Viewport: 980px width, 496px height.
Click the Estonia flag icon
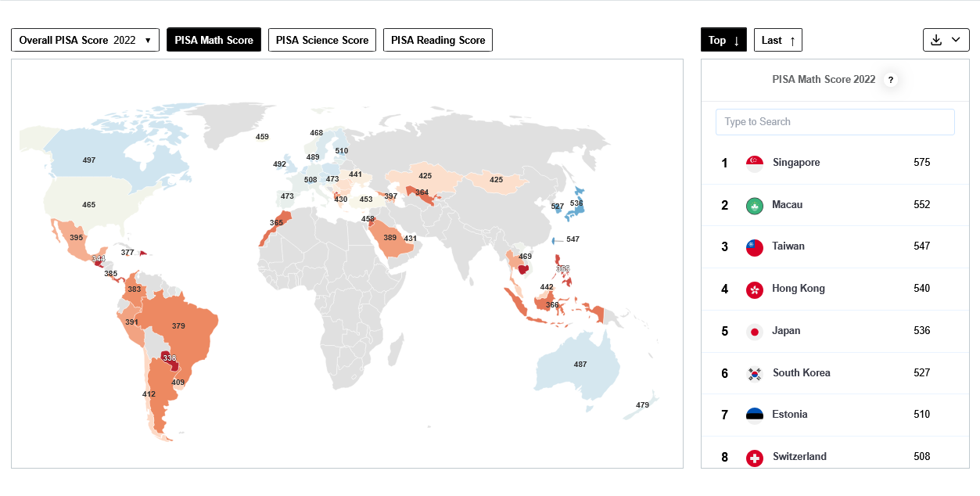(755, 415)
